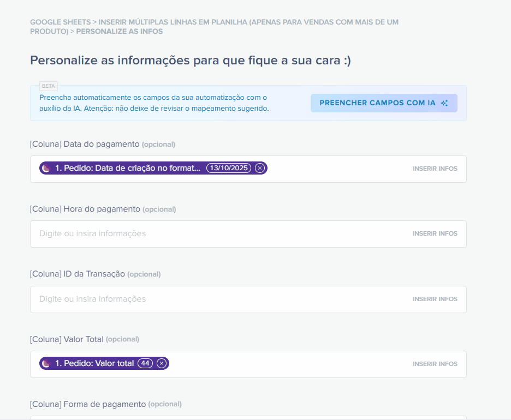Click the app icon inside the Valor total tag

(45, 363)
